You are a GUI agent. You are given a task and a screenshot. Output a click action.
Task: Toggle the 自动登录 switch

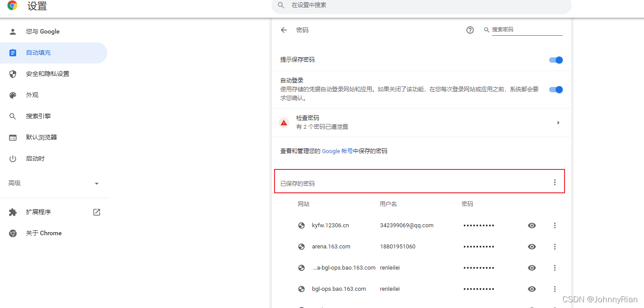pos(556,90)
